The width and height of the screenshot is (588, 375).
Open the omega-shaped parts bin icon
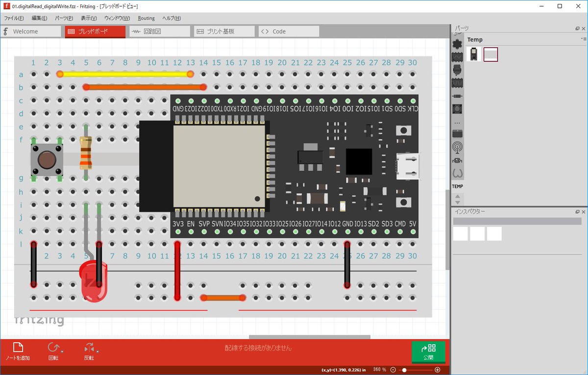coord(457,173)
